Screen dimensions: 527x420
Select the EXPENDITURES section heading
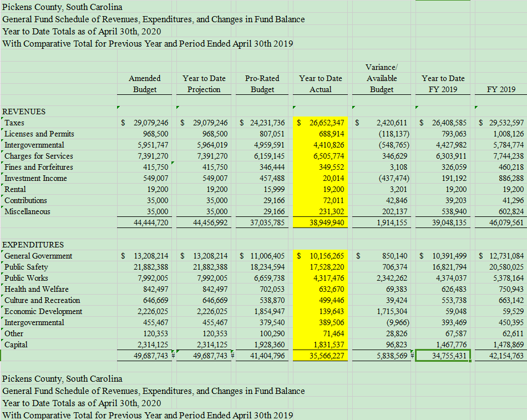pos(33,245)
